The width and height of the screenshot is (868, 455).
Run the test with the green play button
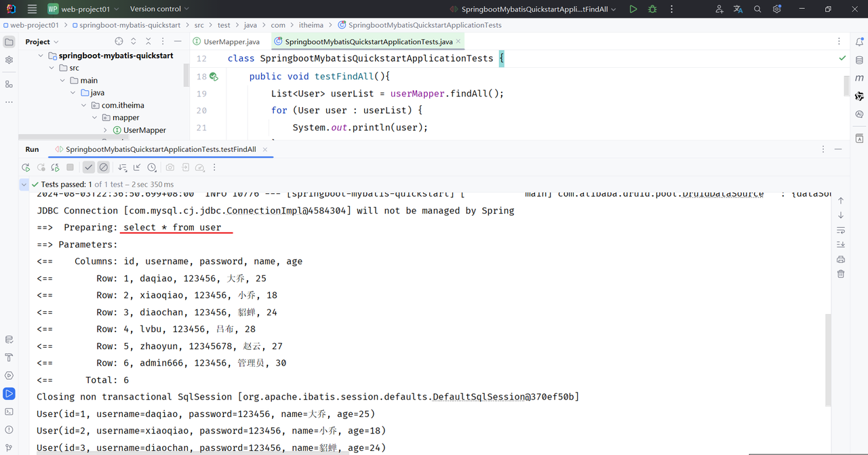633,9
